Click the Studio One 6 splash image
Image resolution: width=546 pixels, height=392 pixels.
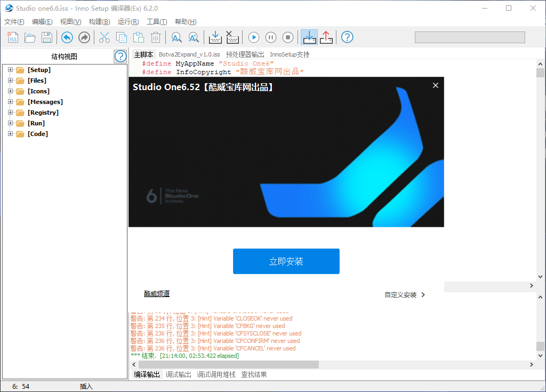pyautogui.click(x=286, y=152)
